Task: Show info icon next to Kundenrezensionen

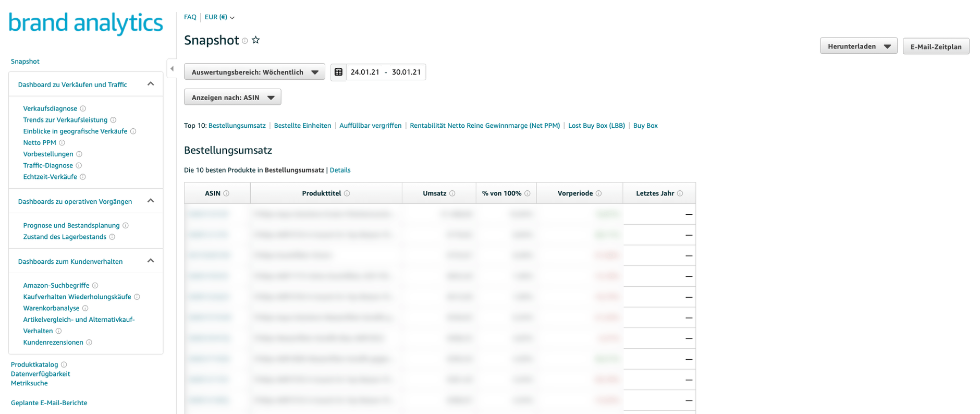Action: (x=89, y=343)
